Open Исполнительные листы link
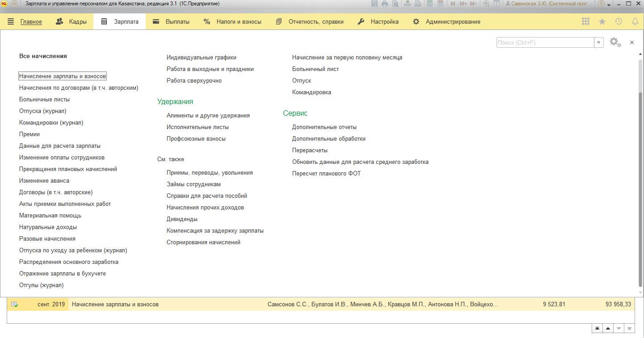 pyautogui.click(x=198, y=127)
